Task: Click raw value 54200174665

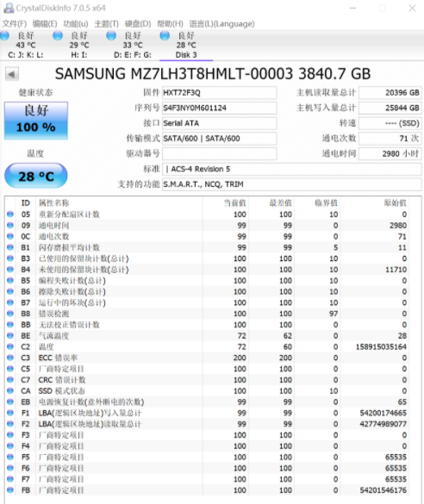Action: [x=383, y=413]
